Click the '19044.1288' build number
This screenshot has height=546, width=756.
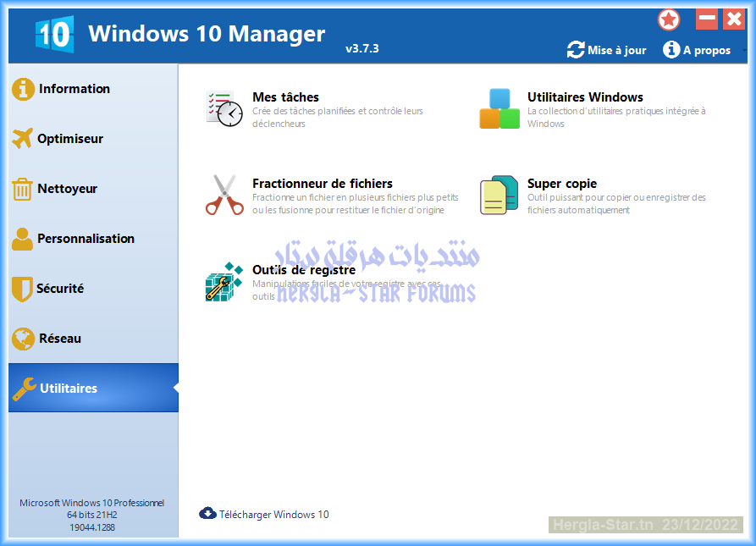click(x=92, y=527)
